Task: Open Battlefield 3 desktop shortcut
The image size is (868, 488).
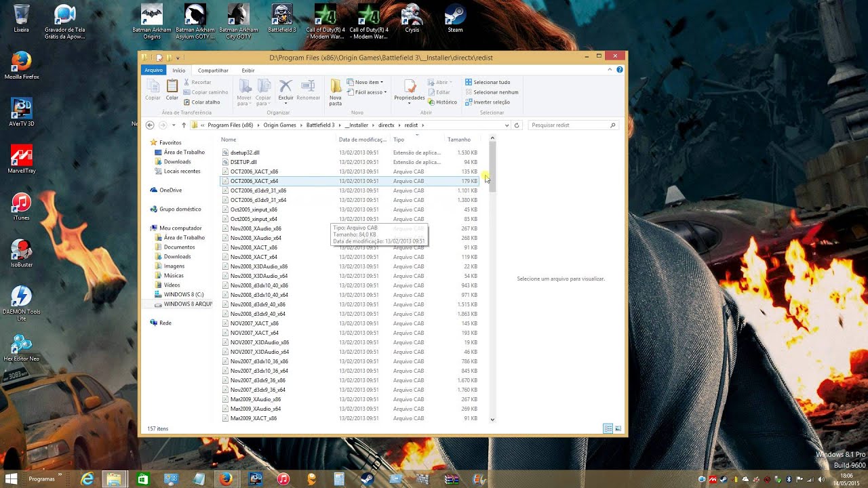Action: (282, 19)
